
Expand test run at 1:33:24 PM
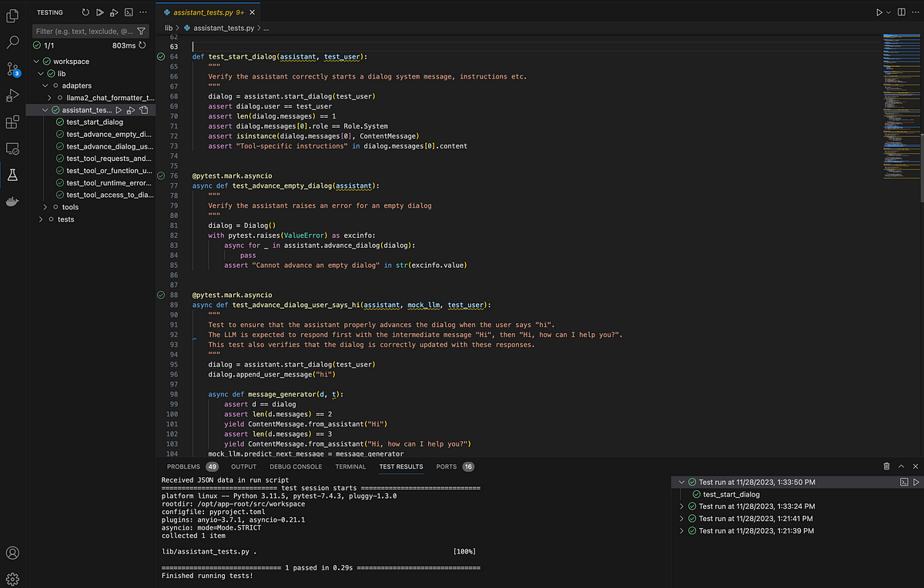[x=681, y=506]
